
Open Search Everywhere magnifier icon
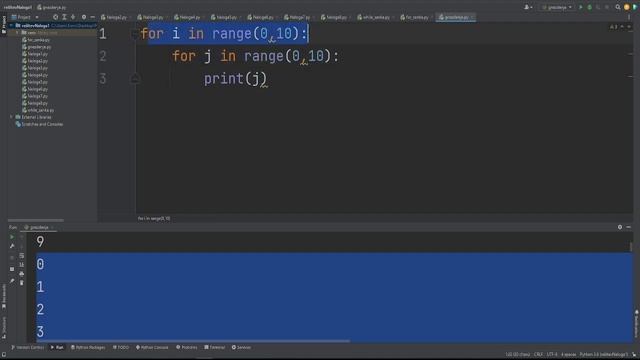(618, 7)
